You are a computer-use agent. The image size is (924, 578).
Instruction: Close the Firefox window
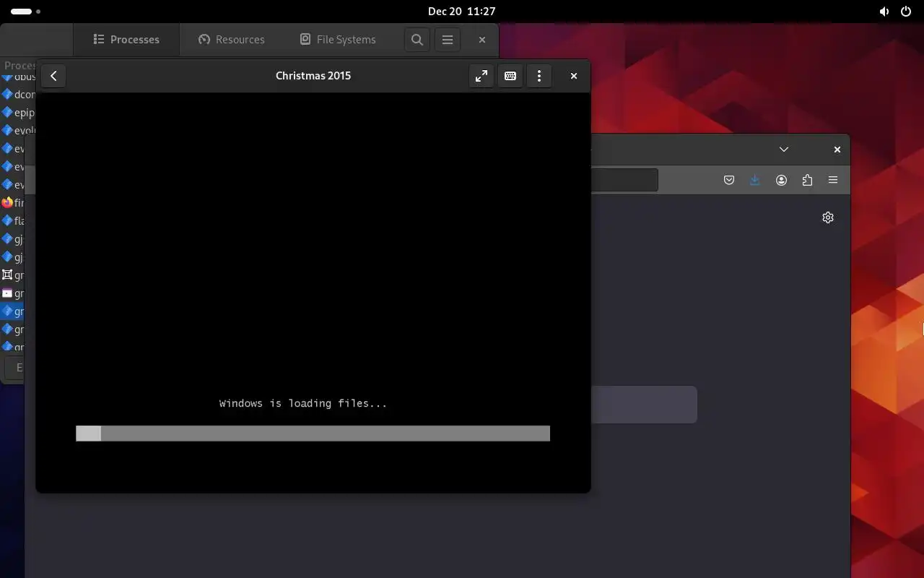[x=837, y=150]
